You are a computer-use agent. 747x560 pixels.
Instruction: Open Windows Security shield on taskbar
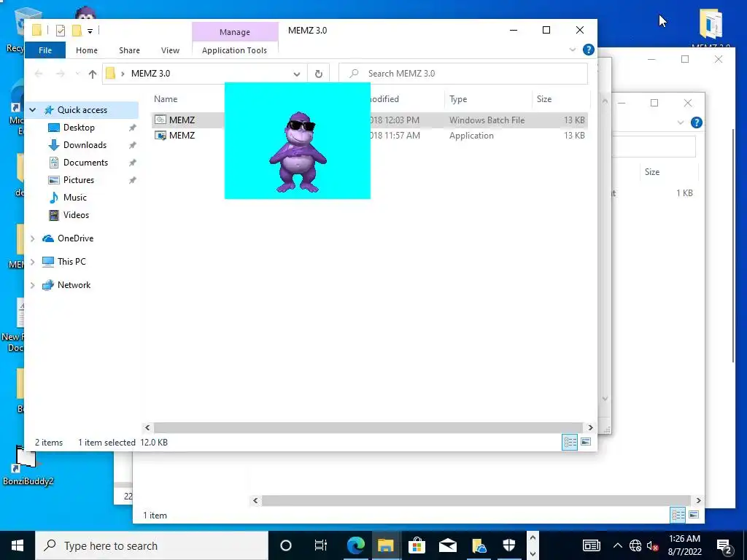click(x=509, y=545)
